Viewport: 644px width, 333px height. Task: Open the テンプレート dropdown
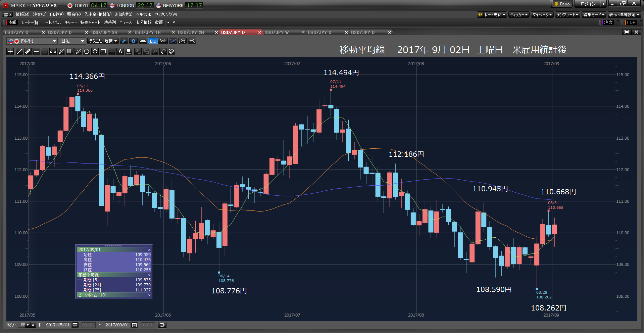pos(567,14)
